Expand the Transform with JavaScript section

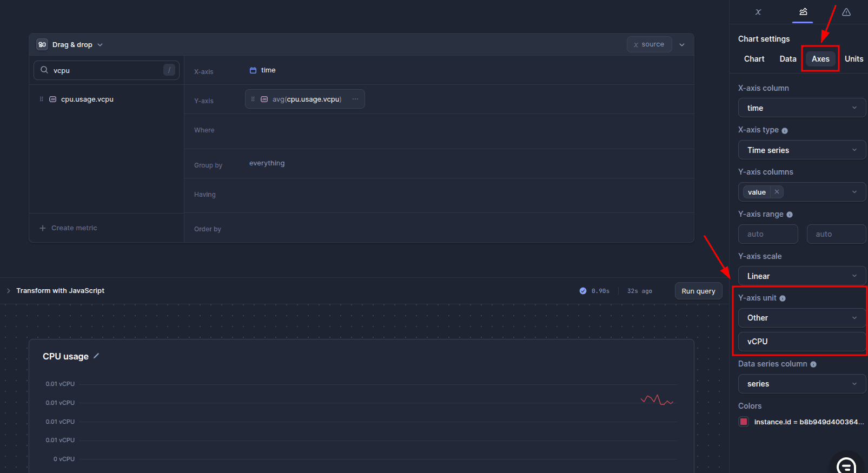coord(9,291)
